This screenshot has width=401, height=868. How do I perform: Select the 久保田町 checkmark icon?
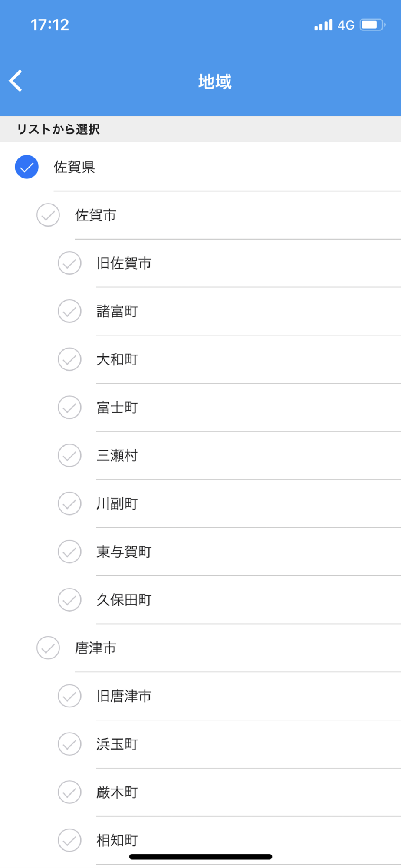[x=69, y=600]
